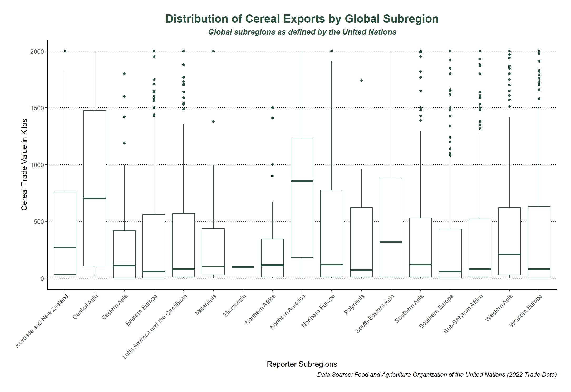
Task: Click the Polynesia outlier point near 1750
Action: [x=361, y=81]
